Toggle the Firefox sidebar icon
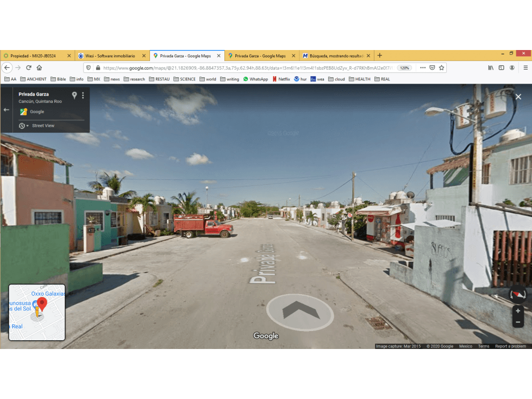This screenshot has width=532, height=399. 502,68
